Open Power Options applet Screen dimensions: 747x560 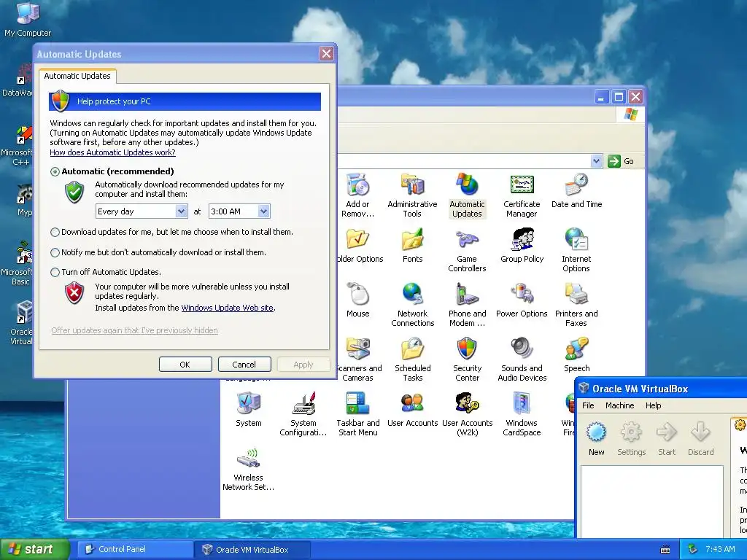click(x=522, y=300)
